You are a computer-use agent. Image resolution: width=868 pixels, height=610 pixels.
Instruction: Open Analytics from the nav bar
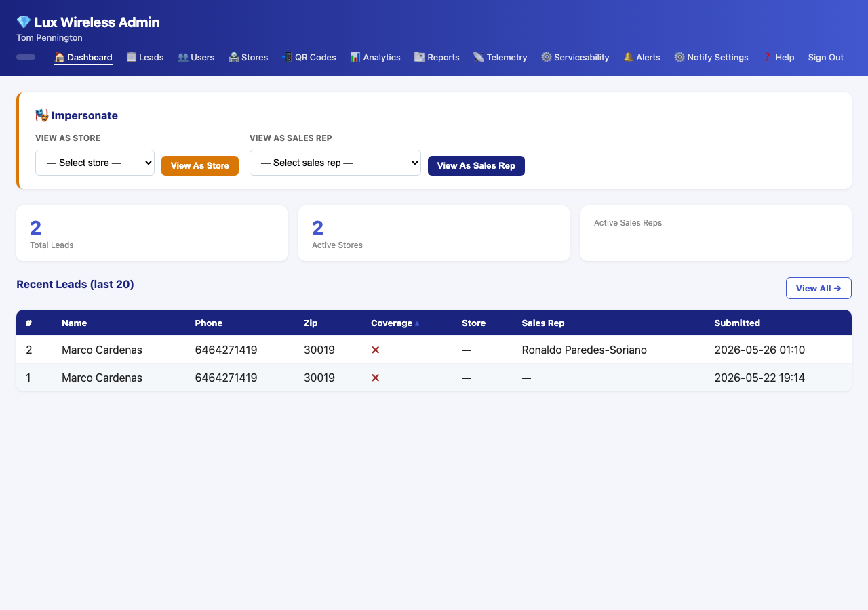point(375,58)
